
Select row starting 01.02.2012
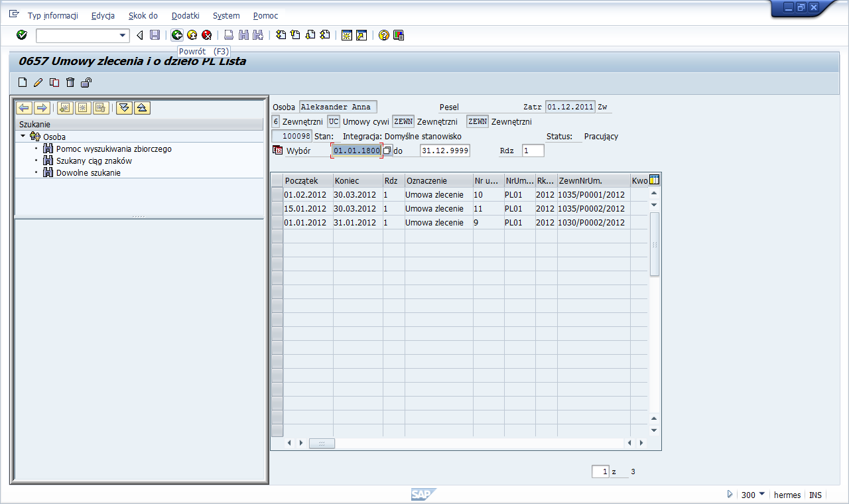(277, 195)
